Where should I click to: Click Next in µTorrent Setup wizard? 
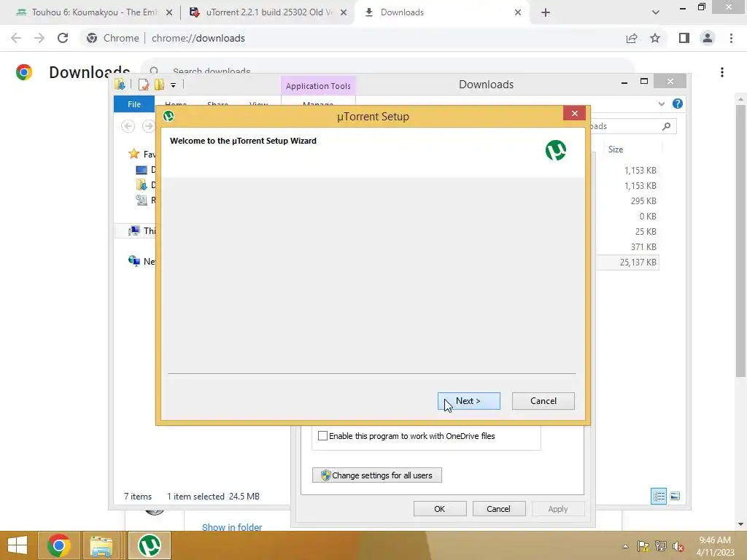469,401
